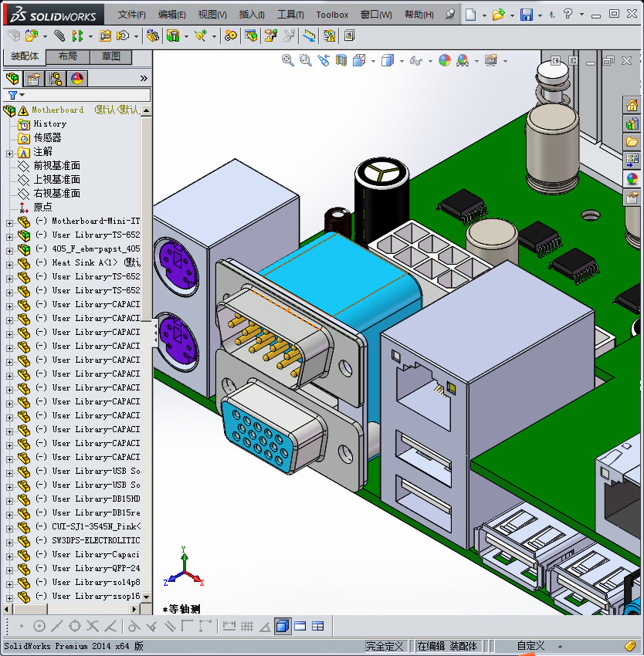Open the File Explorer folder in the task pane
This screenshot has width=644, height=656.
[x=632, y=142]
